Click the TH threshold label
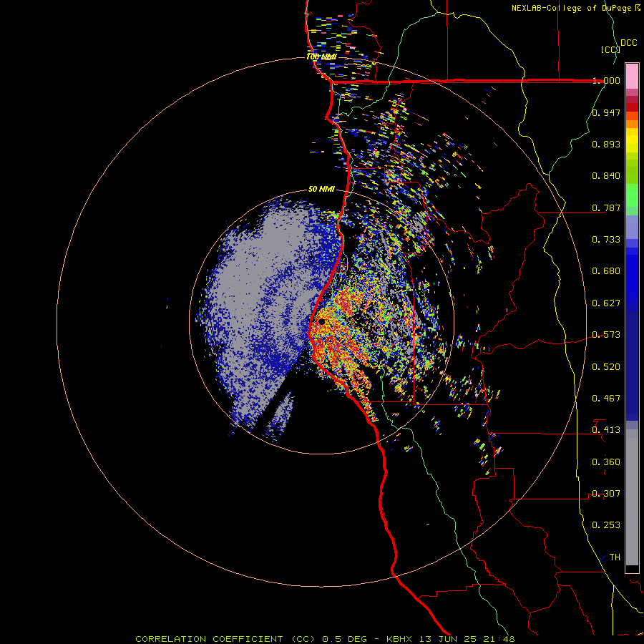 tap(615, 557)
